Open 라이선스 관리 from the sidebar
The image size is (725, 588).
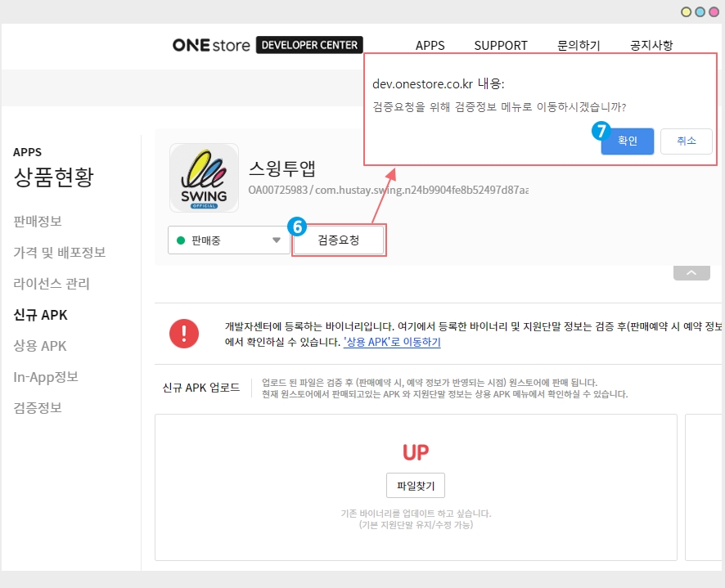coord(52,284)
